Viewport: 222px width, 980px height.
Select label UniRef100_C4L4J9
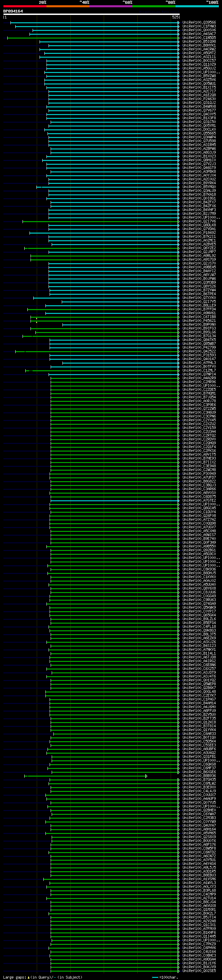point(199,791)
